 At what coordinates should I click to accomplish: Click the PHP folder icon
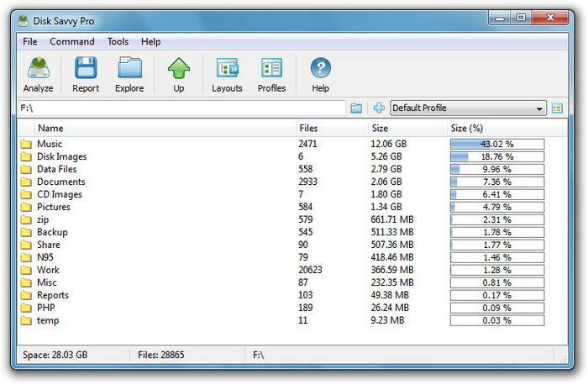click(x=26, y=308)
